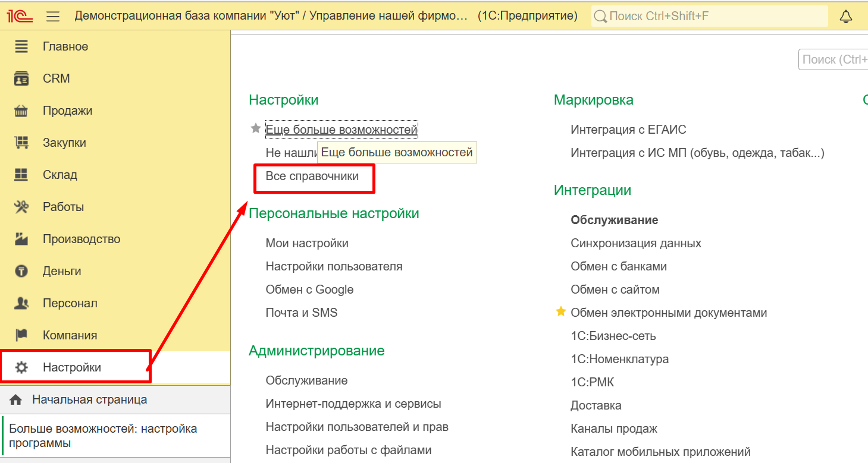Click the Настройки gear icon
868x463 pixels.
pyautogui.click(x=21, y=367)
